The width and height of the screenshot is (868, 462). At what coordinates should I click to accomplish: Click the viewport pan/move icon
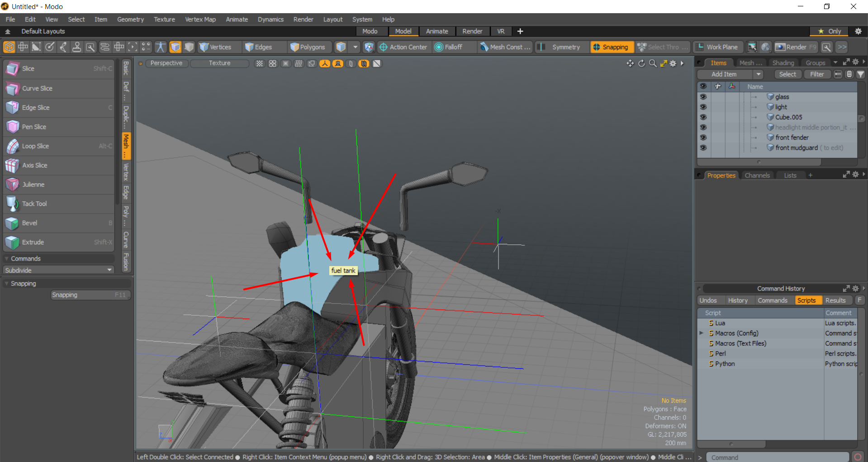coord(630,63)
